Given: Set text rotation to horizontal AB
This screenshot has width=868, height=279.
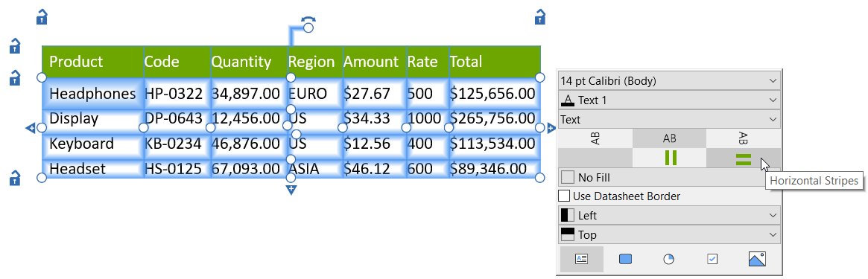Looking at the screenshot, I should [x=670, y=138].
